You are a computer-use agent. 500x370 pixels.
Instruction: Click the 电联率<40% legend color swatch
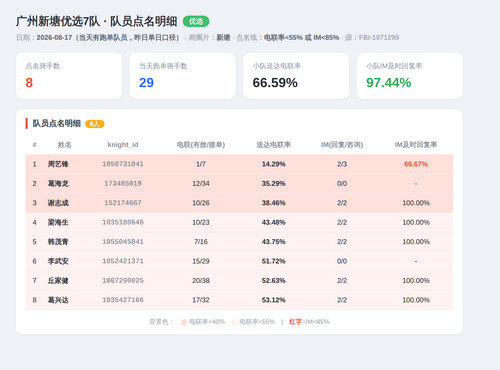tap(184, 322)
